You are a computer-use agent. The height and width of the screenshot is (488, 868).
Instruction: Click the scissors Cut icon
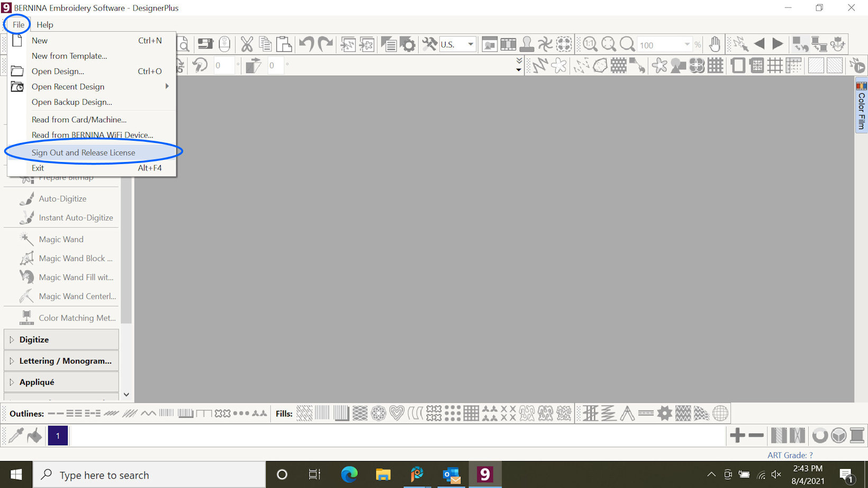coord(247,44)
